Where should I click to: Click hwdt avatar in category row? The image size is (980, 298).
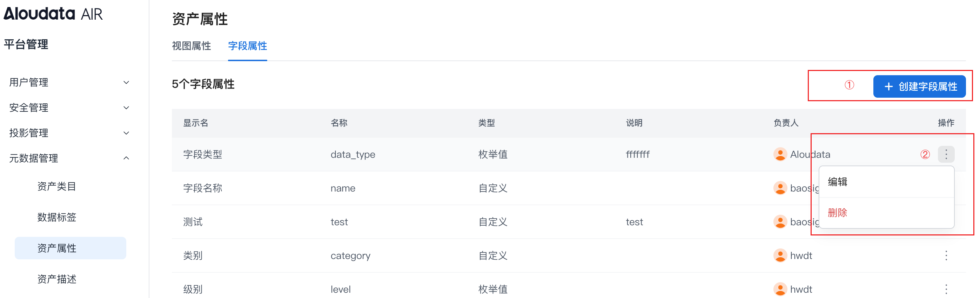[x=780, y=255]
